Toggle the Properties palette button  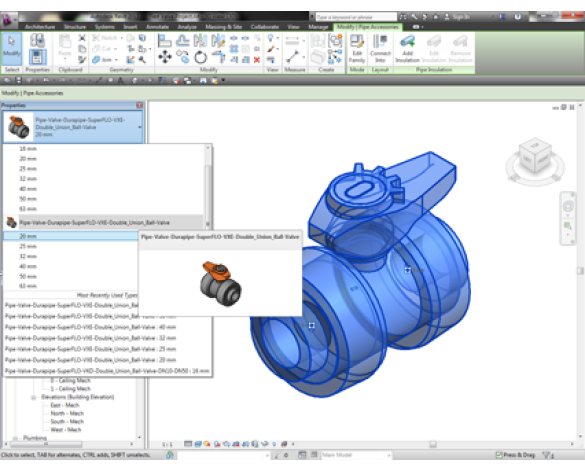pyautogui.click(x=37, y=57)
